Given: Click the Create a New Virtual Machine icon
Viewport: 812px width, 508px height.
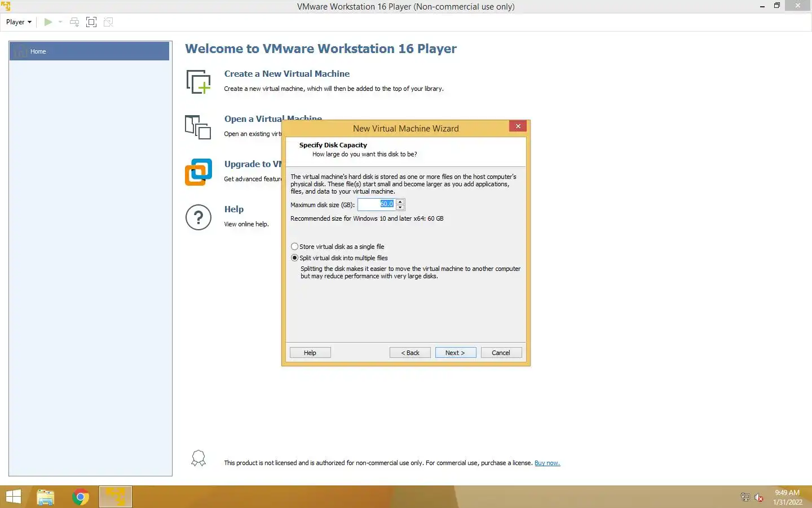Looking at the screenshot, I should (198, 82).
